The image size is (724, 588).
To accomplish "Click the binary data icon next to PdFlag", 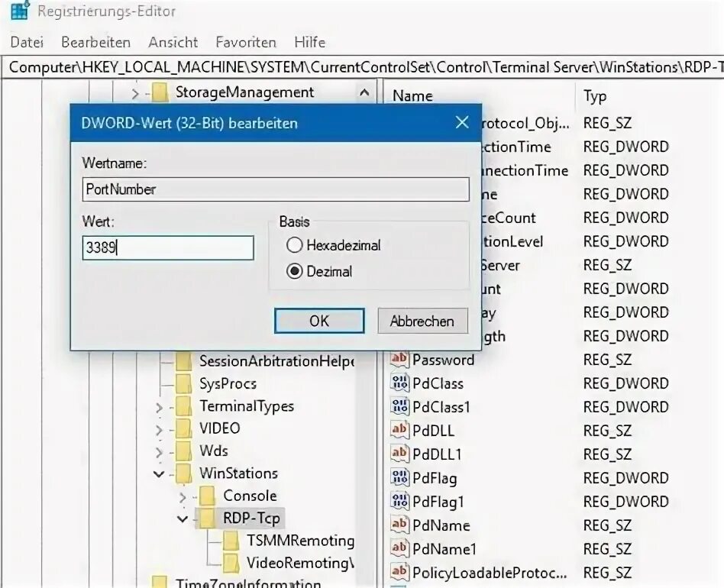I will point(399,478).
